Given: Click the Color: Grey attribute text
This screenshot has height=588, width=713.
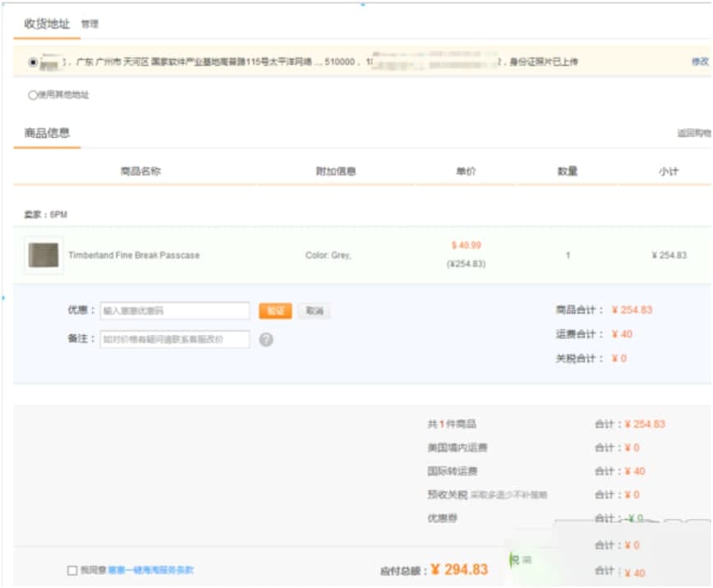Looking at the screenshot, I should point(328,255).
